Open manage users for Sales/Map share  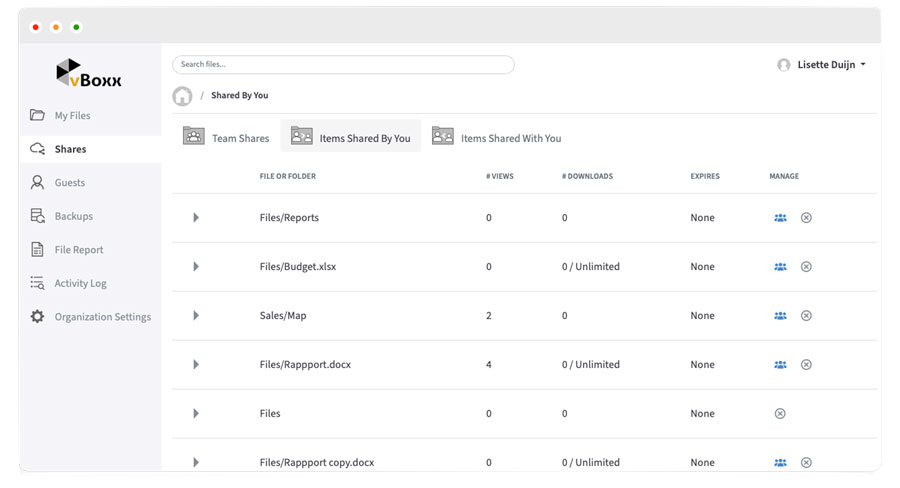(780, 316)
